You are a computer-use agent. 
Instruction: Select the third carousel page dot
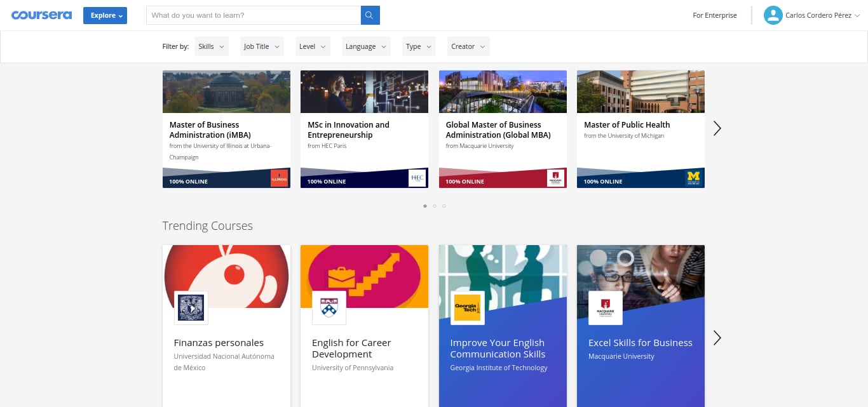(444, 206)
